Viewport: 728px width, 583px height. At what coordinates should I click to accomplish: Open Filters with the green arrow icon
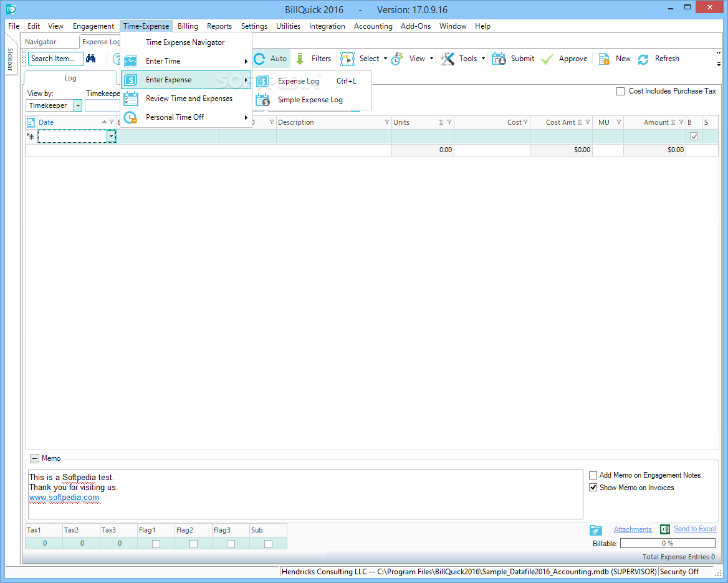click(300, 59)
